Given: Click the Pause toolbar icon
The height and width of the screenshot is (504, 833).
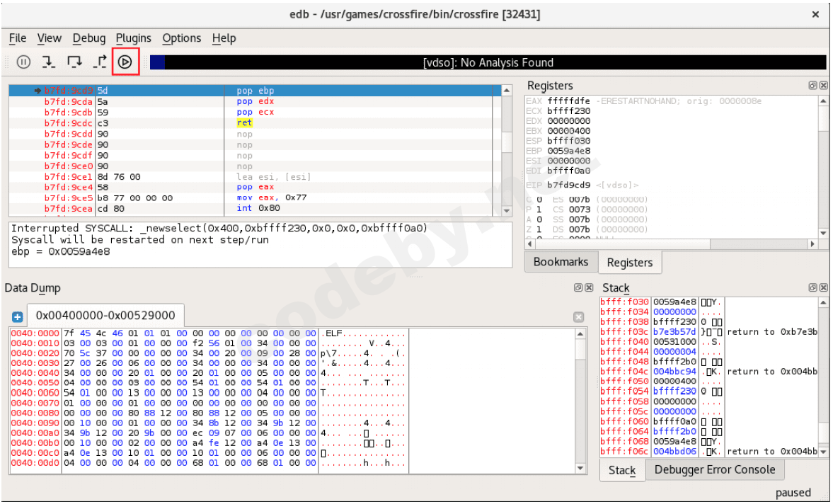Looking at the screenshot, I should point(23,62).
